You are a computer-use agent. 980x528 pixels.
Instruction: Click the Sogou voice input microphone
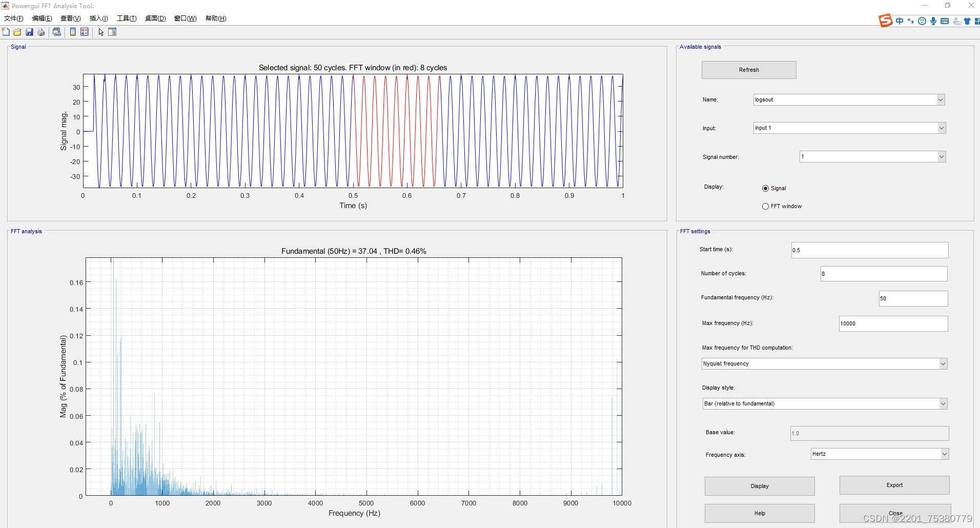933,21
